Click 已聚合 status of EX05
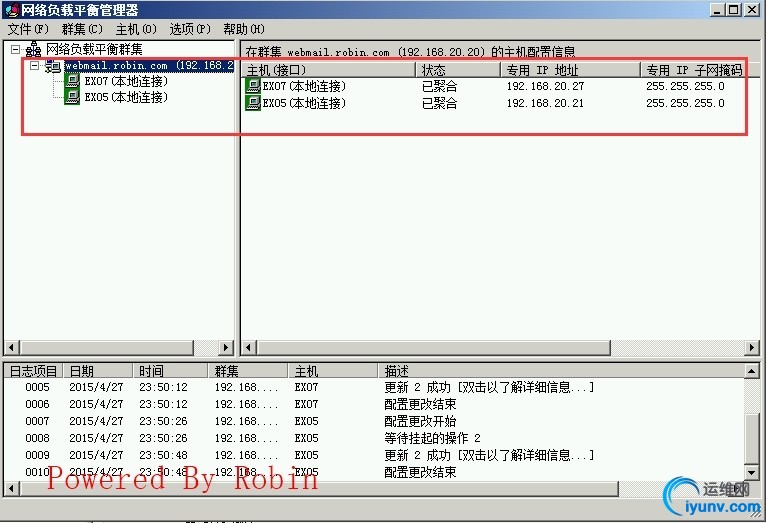Image resolution: width=766 pixels, height=523 pixels. coord(439,103)
